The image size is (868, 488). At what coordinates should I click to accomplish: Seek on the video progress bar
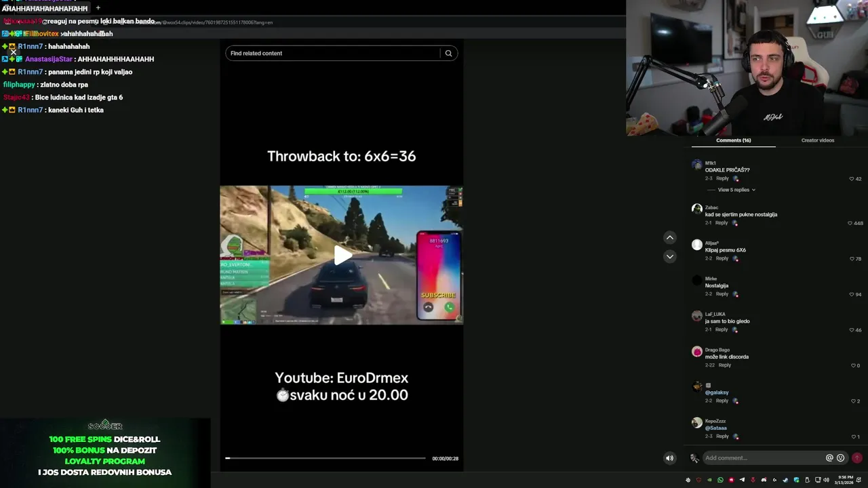[325, 458]
